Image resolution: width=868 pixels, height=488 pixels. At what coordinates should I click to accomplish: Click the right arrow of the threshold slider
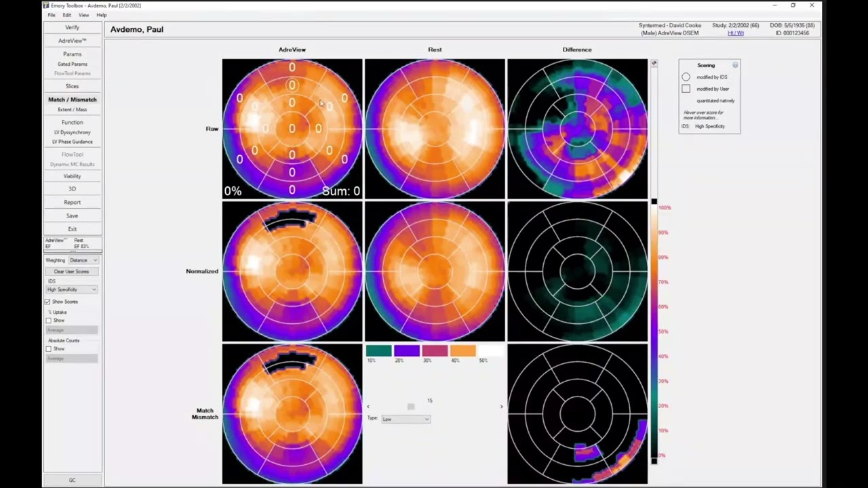[502, 407]
